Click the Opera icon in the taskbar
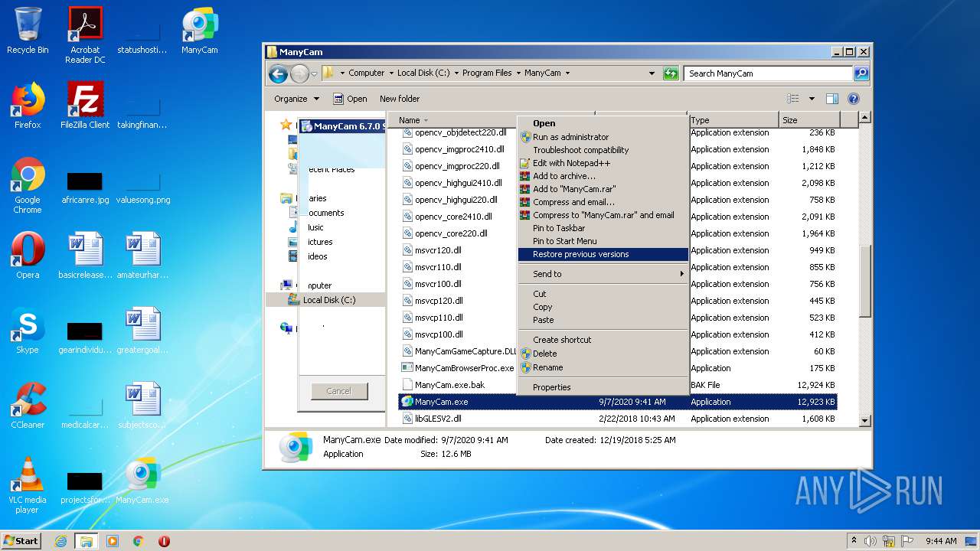980x551 pixels. coord(164,541)
